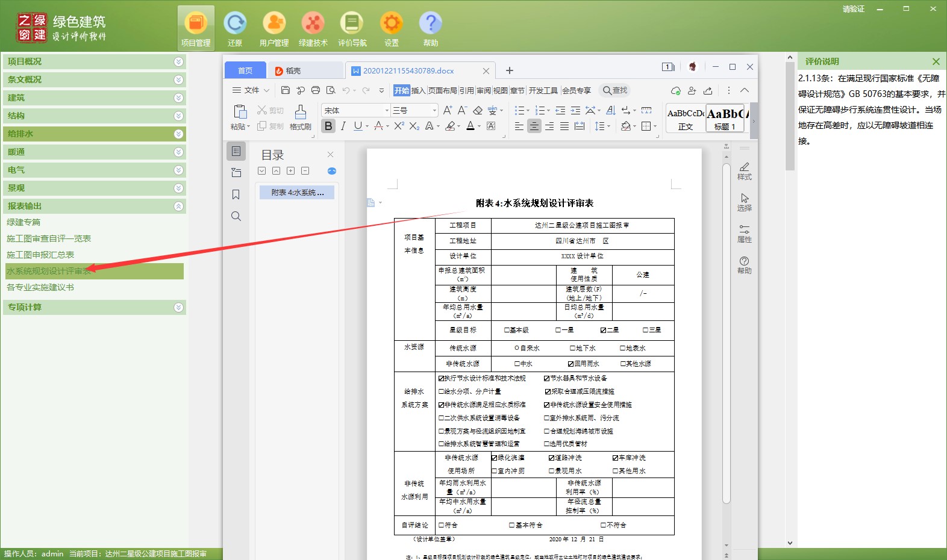
Task: Open 帮助 help question icon
Action: tap(431, 28)
